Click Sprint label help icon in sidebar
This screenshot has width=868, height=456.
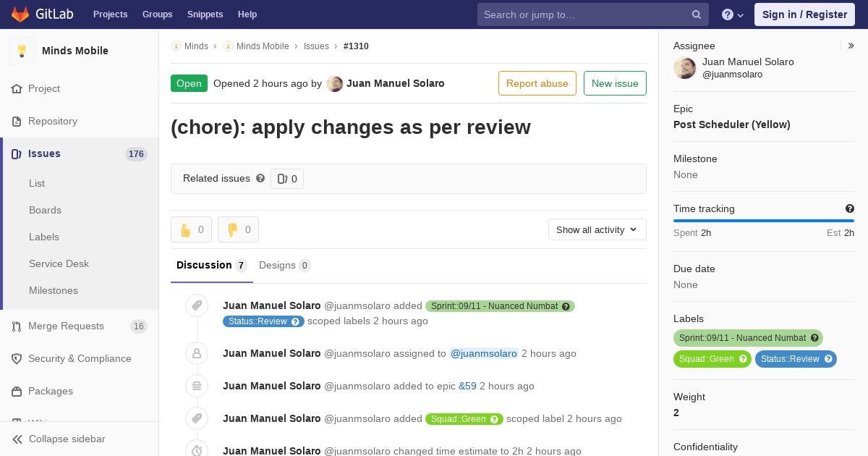[x=814, y=338]
